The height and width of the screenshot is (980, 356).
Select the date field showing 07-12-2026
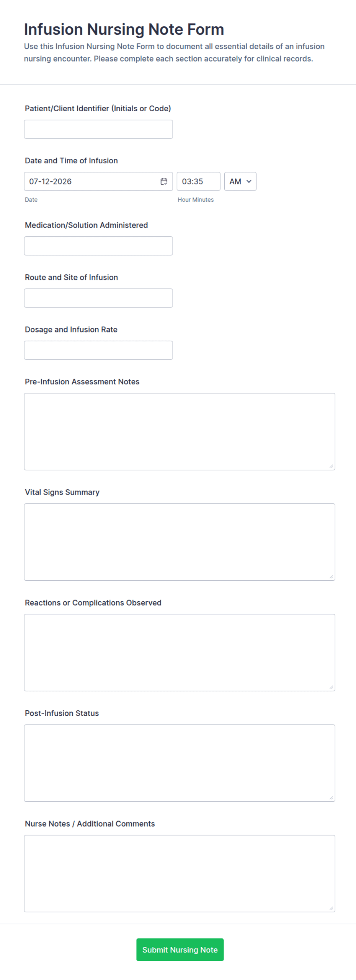(x=98, y=181)
